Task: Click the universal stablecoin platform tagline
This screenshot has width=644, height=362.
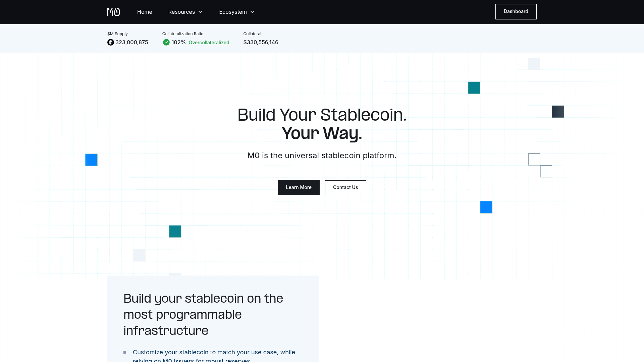Action: click(x=322, y=156)
